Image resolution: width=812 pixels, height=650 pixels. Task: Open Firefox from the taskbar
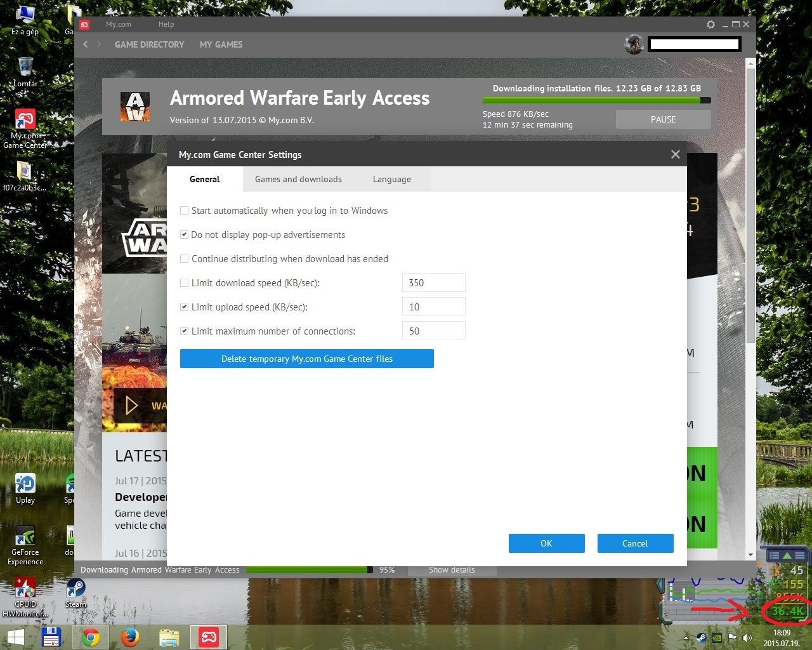(129, 637)
